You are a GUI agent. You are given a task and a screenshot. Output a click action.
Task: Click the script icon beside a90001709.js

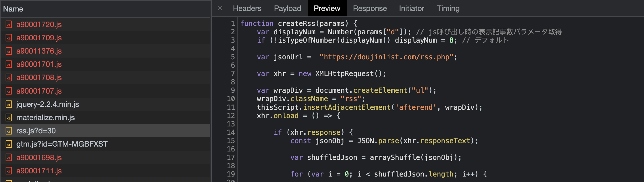pyautogui.click(x=9, y=38)
